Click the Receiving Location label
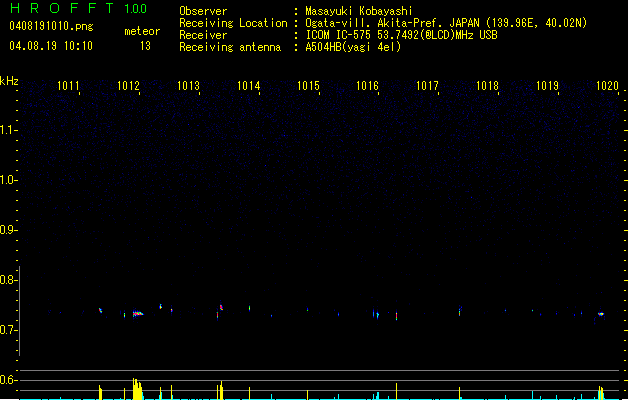Screen dimensions: 629x400 coord(233,23)
